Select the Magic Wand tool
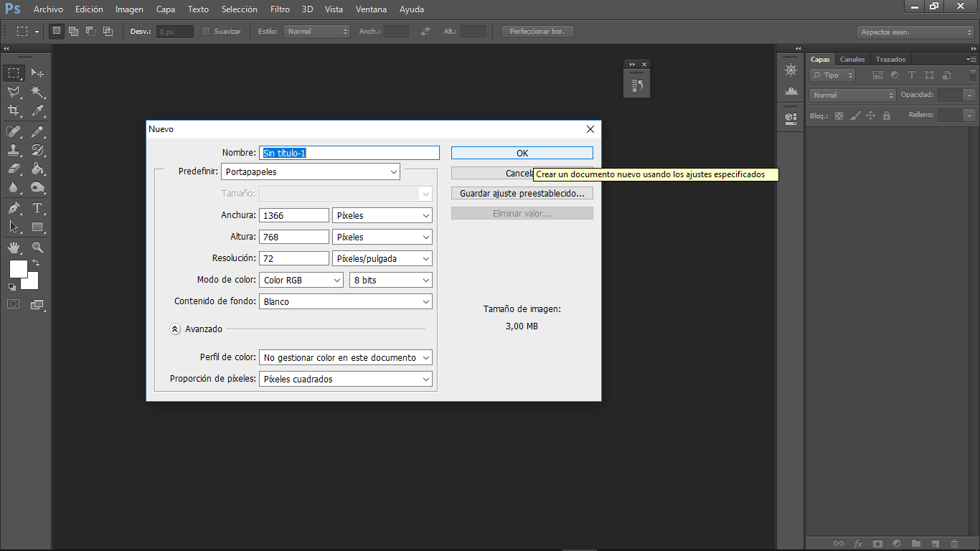The width and height of the screenshot is (980, 551). tap(37, 92)
